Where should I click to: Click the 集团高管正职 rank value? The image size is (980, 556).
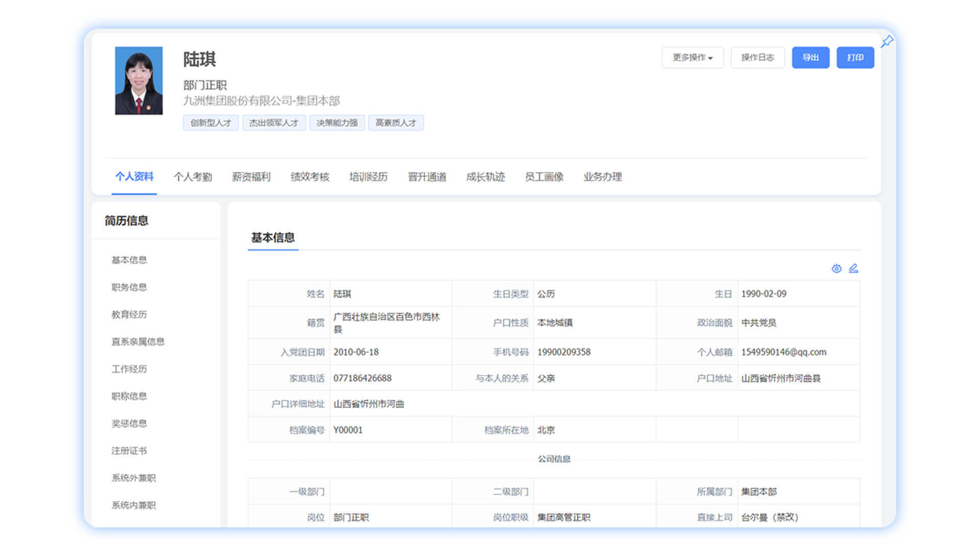click(x=563, y=518)
